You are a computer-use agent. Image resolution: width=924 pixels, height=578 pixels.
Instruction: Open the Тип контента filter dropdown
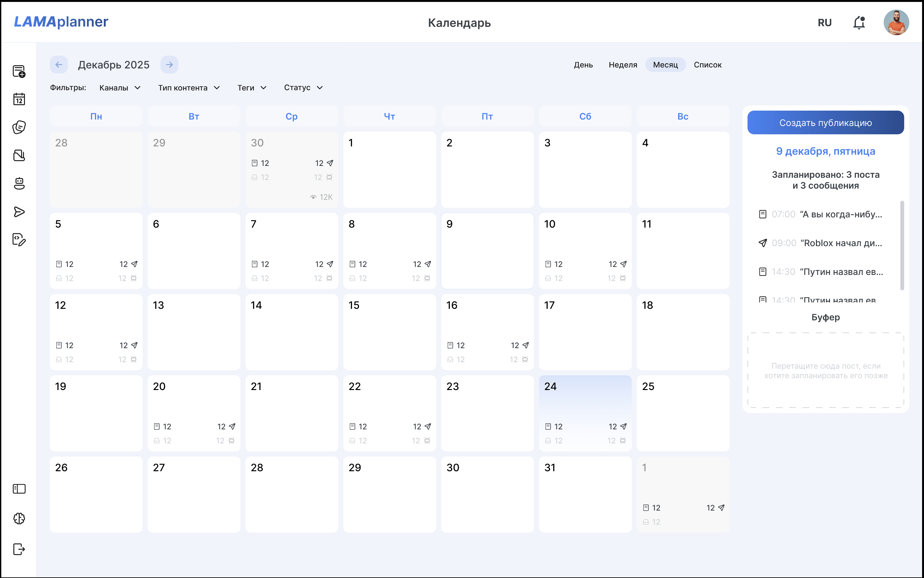click(189, 88)
